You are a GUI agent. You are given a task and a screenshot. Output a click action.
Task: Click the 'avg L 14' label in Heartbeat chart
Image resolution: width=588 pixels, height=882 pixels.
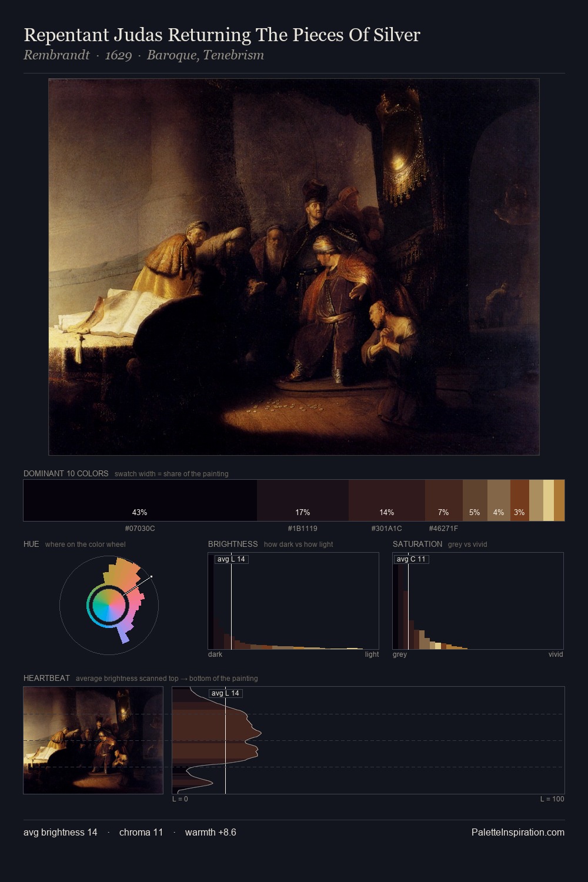pyautogui.click(x=225, y=693)
